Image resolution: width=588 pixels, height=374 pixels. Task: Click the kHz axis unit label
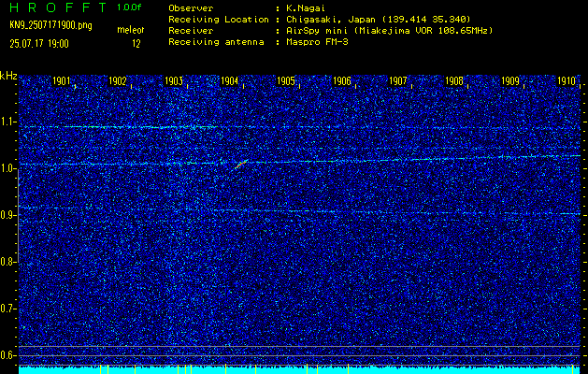click(x=8, y=76)
